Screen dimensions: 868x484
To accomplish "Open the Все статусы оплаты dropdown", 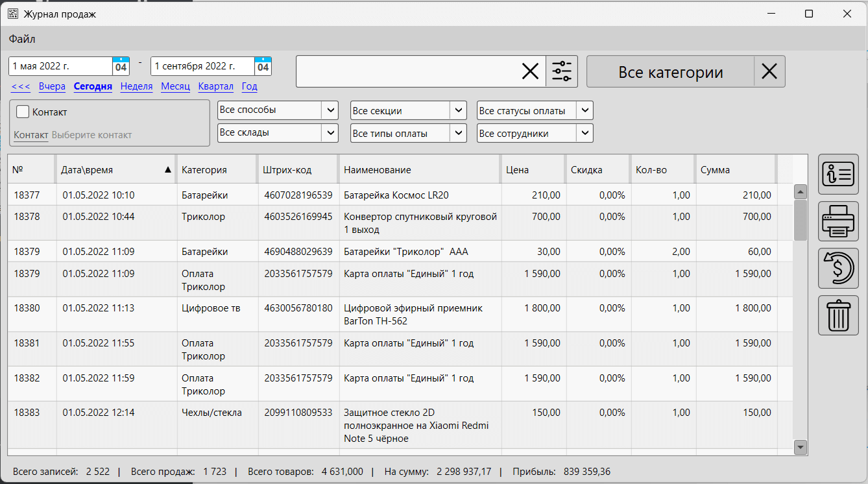I will pyautogui.click(x=585, y=110).
